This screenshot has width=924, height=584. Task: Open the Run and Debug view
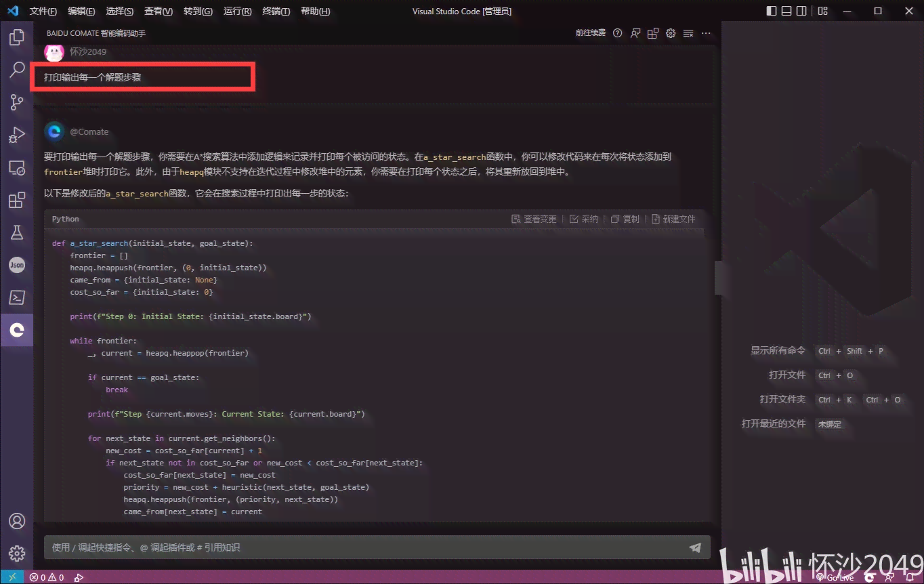pos(17,135)
